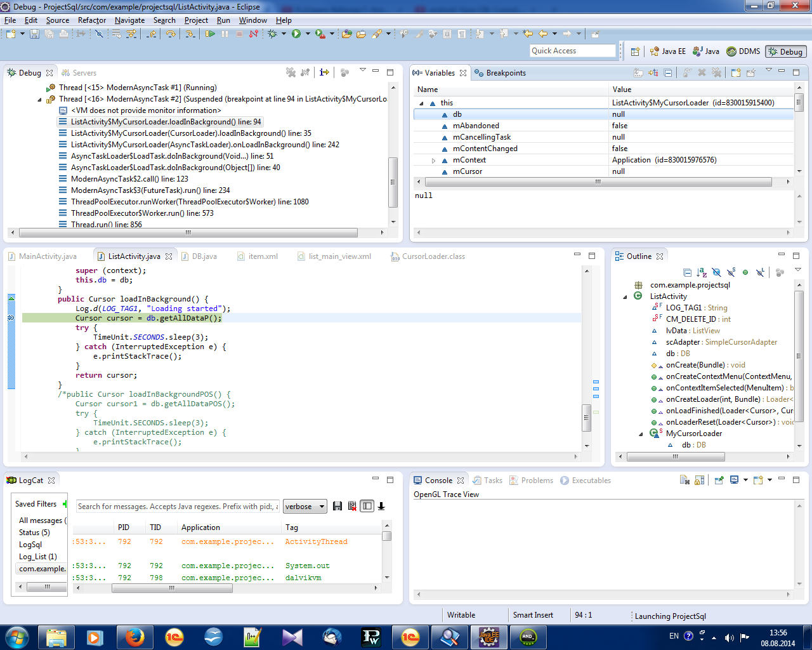Open the Outline view menu triangle
This screenshot has height=650, width=812.
(x=798, y=269)
